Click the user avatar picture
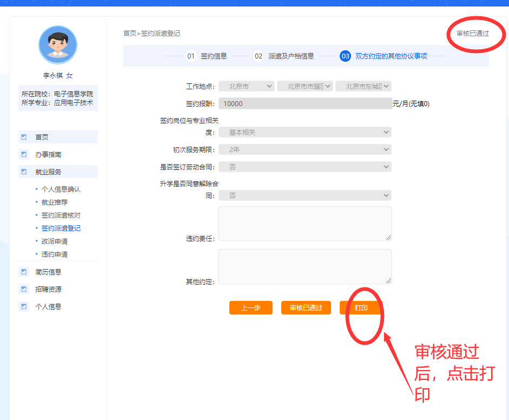Viewport: 509px width, 420px height. [x=58, y=45]
